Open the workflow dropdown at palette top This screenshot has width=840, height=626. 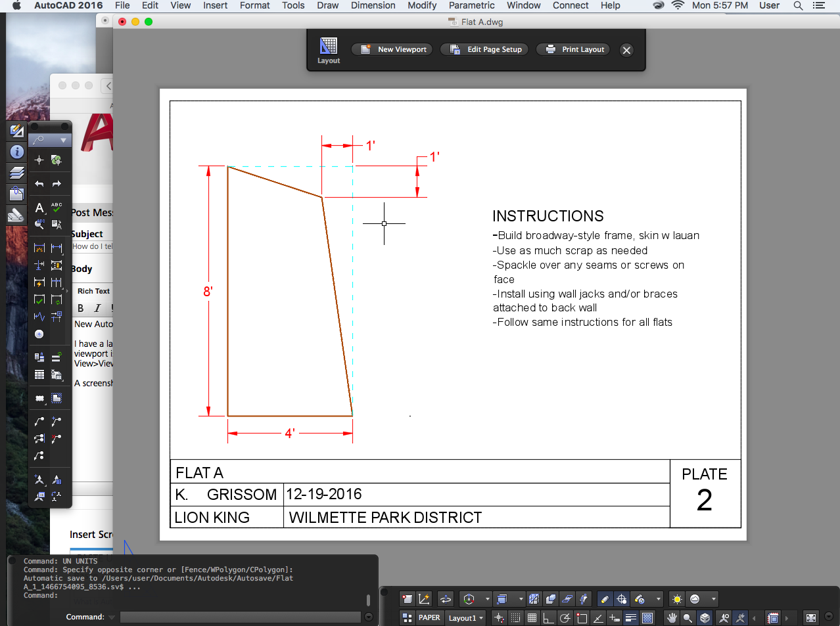[50, 140]
